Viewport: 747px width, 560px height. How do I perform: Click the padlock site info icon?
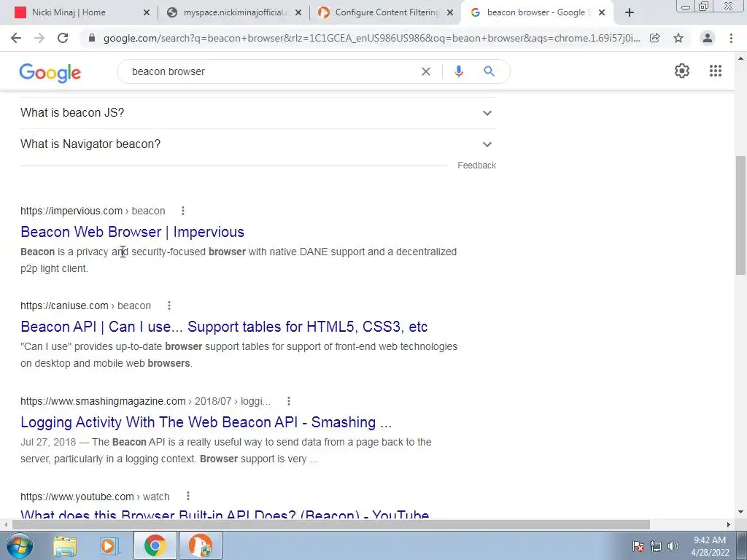[92, 38]
